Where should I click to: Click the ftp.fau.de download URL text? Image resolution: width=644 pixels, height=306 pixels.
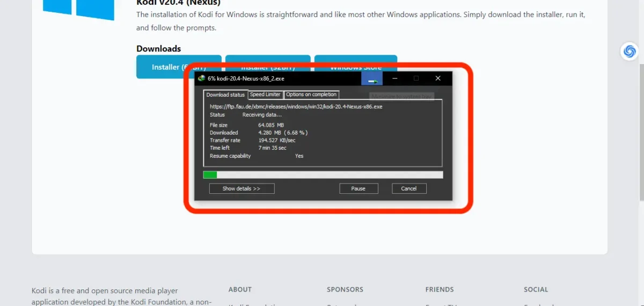click(296, 107)
